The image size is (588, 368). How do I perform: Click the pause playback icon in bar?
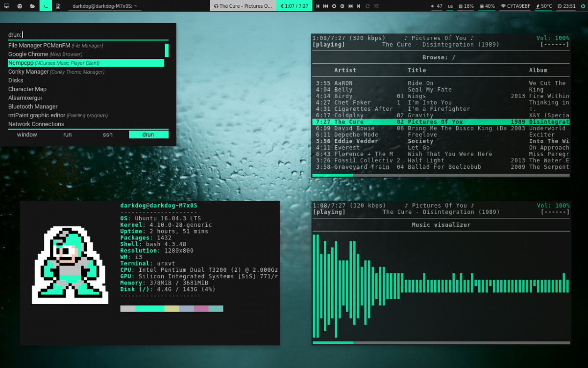coord(343,6)
